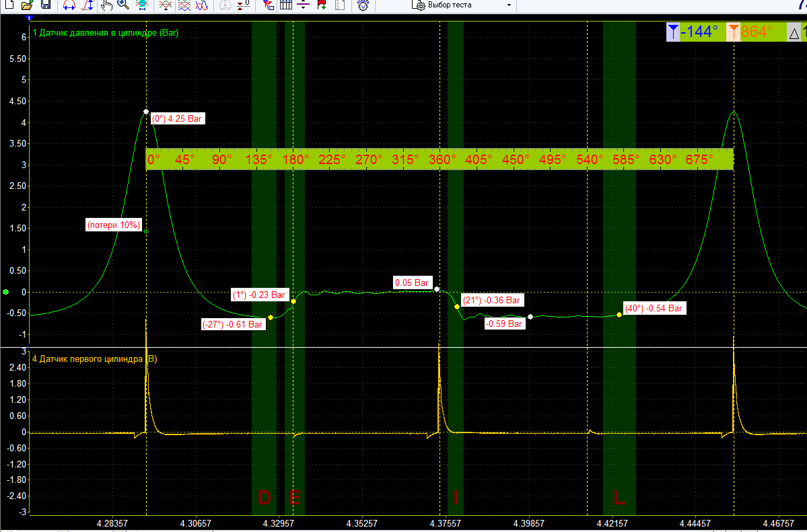Activate the magnifier zoom tool
The height and width of the screenshot is (532, 807).
(123, 5)
